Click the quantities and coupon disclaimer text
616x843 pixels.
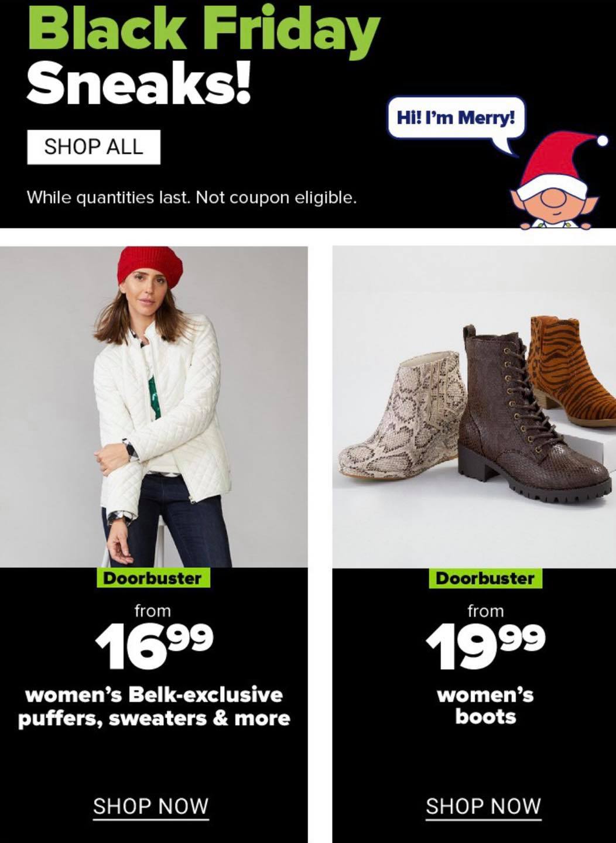(x=191, y=198)
